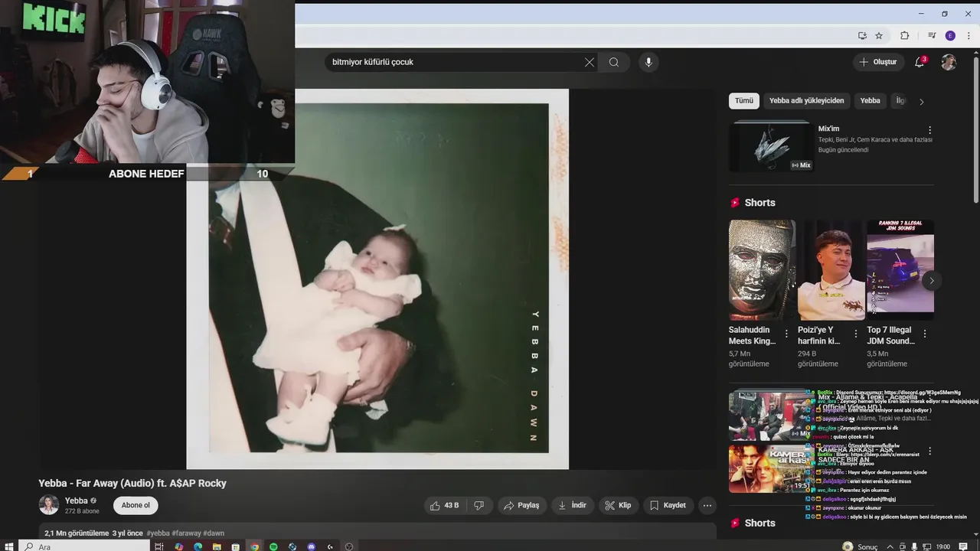Open the Discord icon on the taskbar
This screenshot has width=980, height=551.
pos(312,546)
